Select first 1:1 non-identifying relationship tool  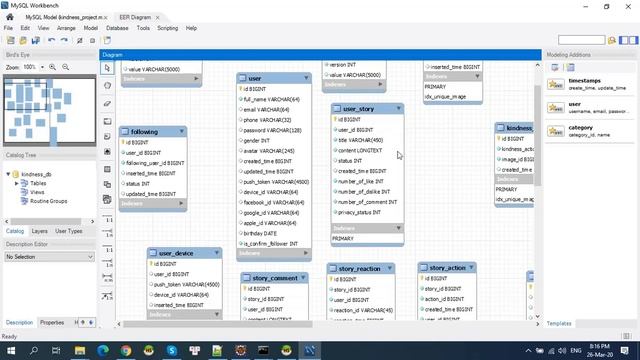tap(107, 218)
